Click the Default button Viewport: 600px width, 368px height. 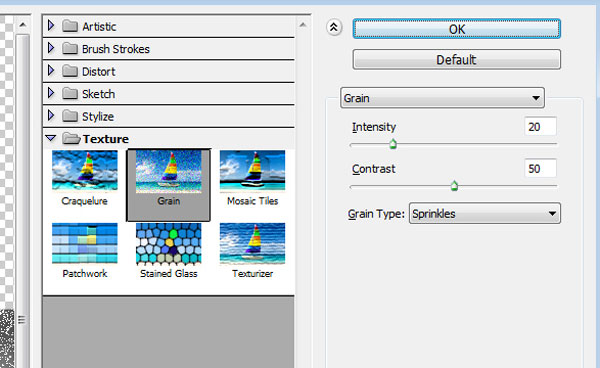click(457, 59)
